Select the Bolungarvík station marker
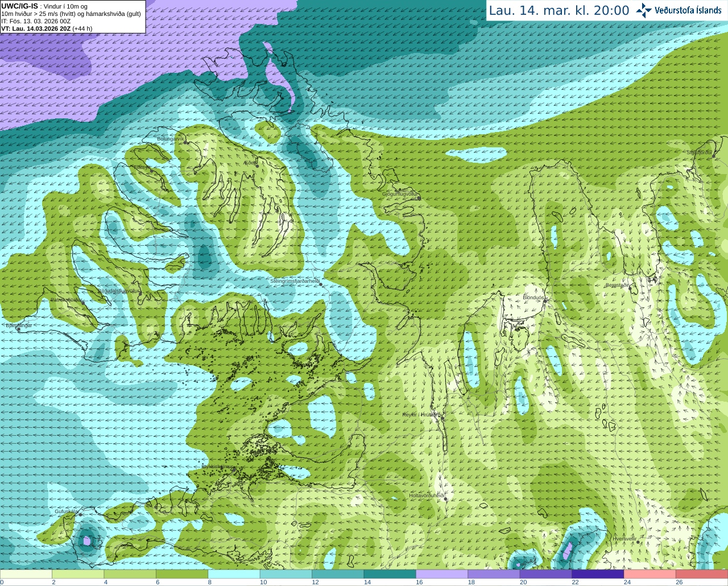The width and height of the screenshot is (728, 586). (185, 142)
